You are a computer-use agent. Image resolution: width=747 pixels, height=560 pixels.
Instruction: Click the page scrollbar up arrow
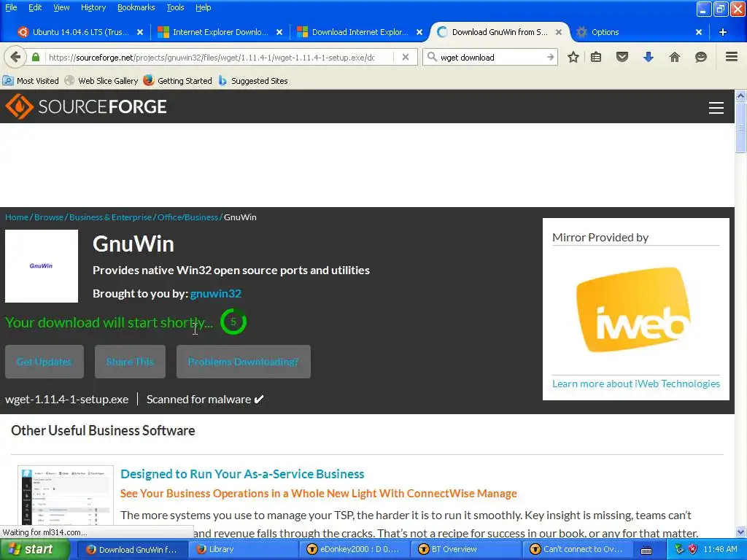point(740,96)
